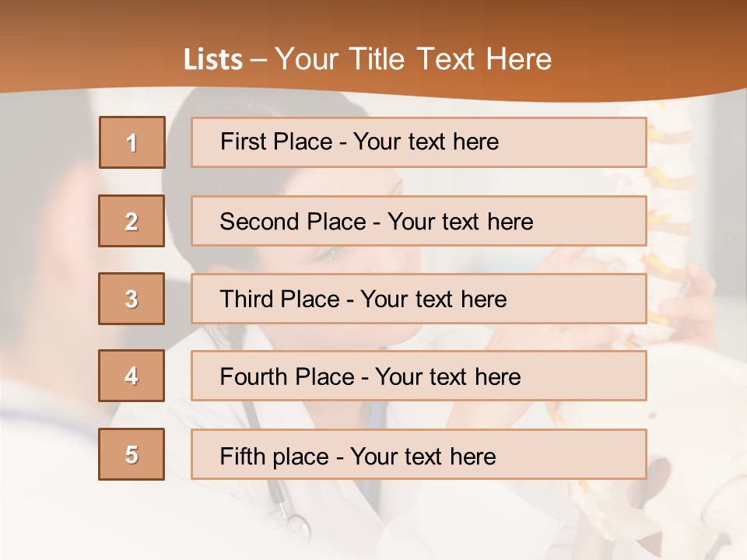Click the number 5 square
747x560 pixels.
(x=132, y=454)
